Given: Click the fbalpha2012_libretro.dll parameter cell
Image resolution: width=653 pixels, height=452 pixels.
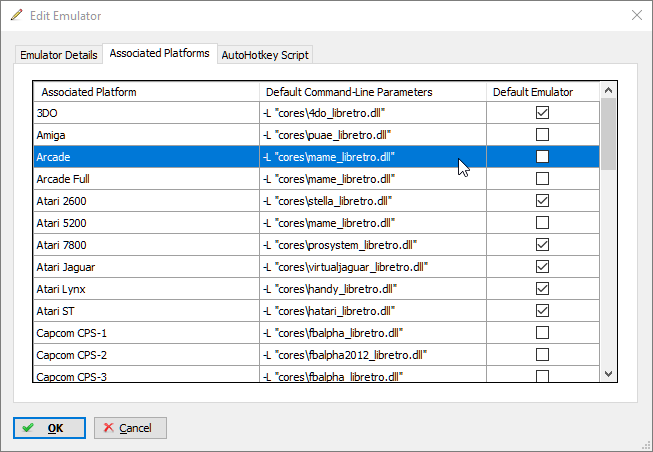Looking at the screenshot, I should (x=373, y=355).
